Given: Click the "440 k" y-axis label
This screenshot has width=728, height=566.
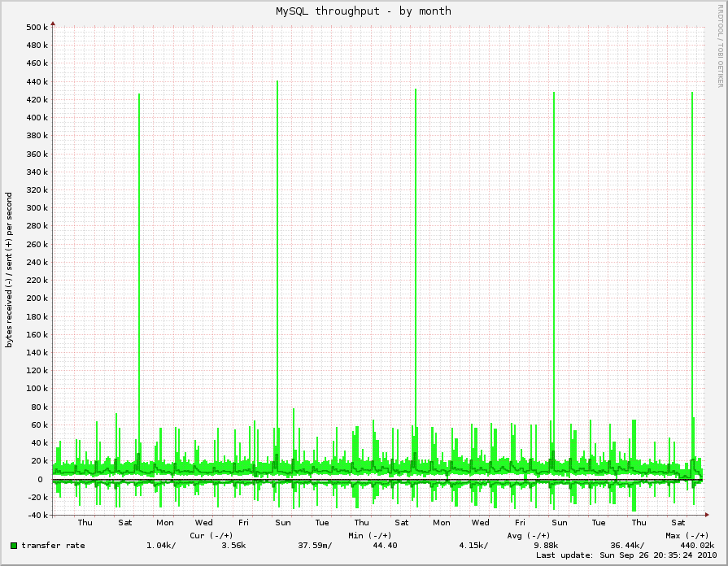Looking at the screenshot, I should coord(37,81).
